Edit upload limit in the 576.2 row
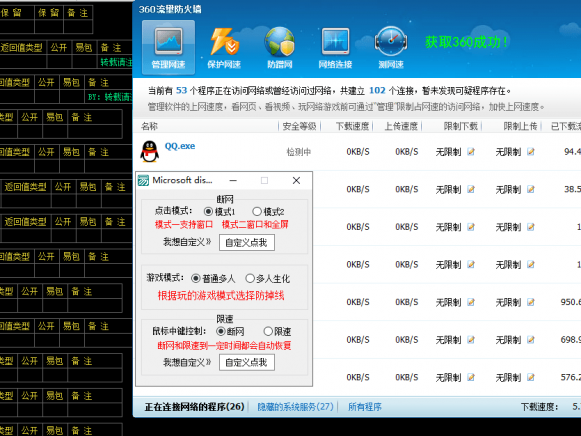Screen dimensions: 581x436 pyautogui.click(x=531, y=377)
